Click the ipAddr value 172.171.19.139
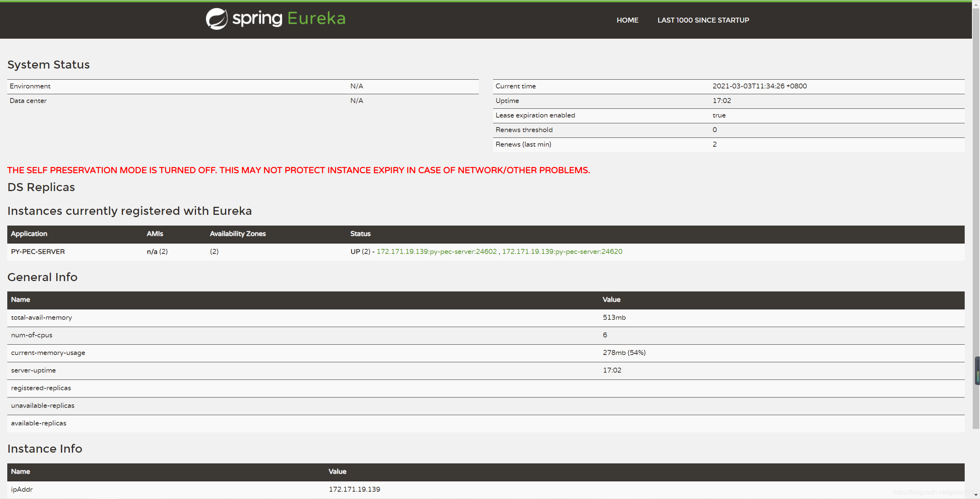 354,489
